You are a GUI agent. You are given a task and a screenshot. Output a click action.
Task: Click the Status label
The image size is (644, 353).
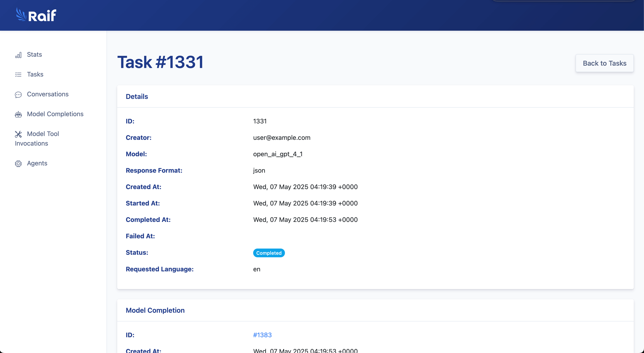click(x=137, y=253)
